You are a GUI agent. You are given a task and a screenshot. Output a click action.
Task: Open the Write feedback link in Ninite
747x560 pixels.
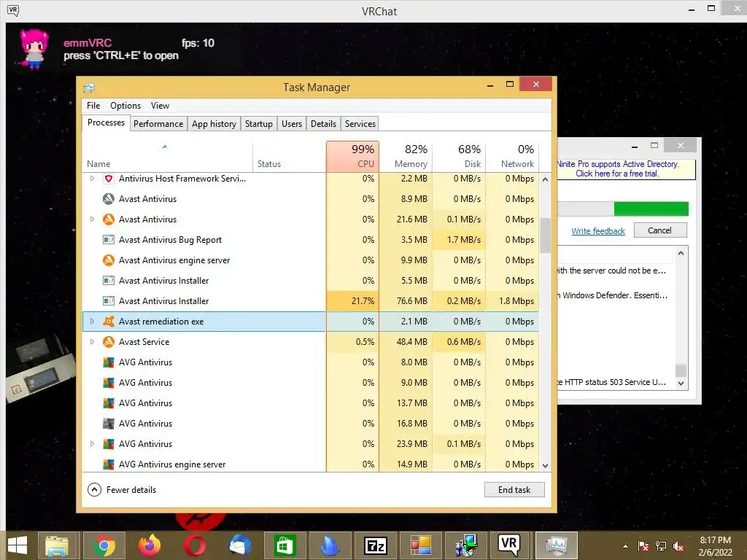[x=598, y=231]
